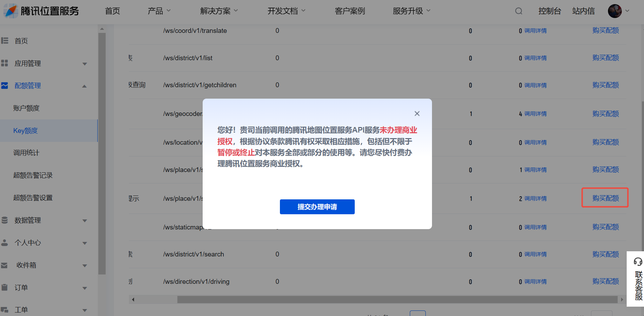Open the user avatar menu
This screenshot has width=644, height=316.
tap(618, 11)
